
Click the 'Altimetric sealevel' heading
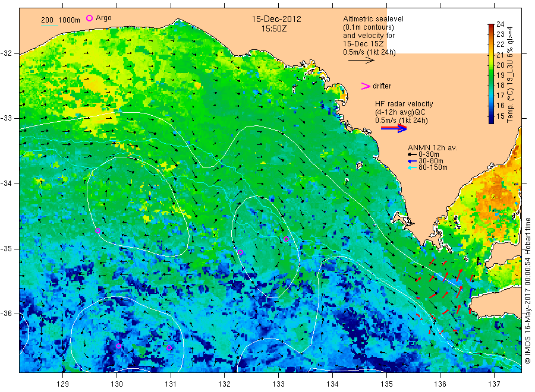coord(373,19)
